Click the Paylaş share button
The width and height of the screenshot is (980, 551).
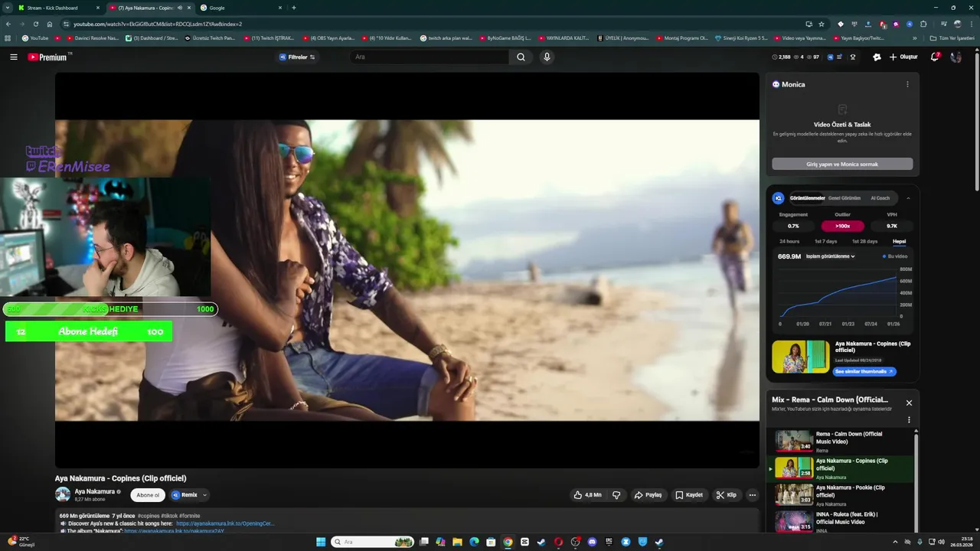point(648,495)
